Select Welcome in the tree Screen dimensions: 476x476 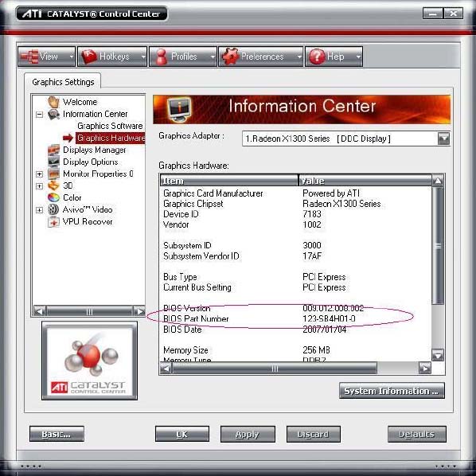pos(80,102)
